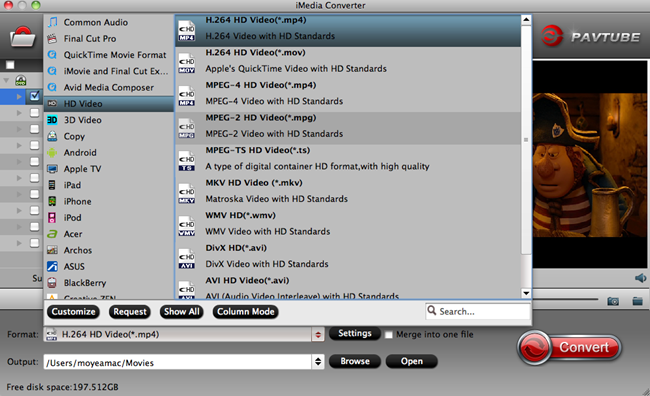Click the preview playback progress slider

pos(565,299)
